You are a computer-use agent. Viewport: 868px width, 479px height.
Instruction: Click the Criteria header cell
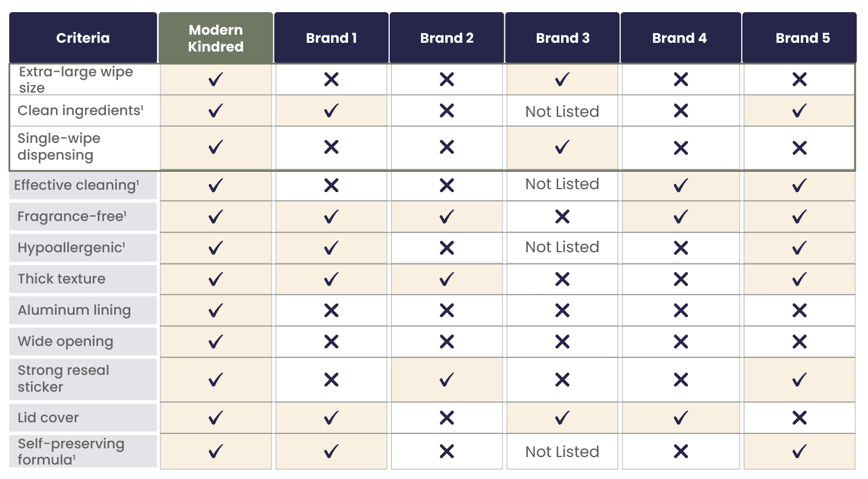pos(83,38)
